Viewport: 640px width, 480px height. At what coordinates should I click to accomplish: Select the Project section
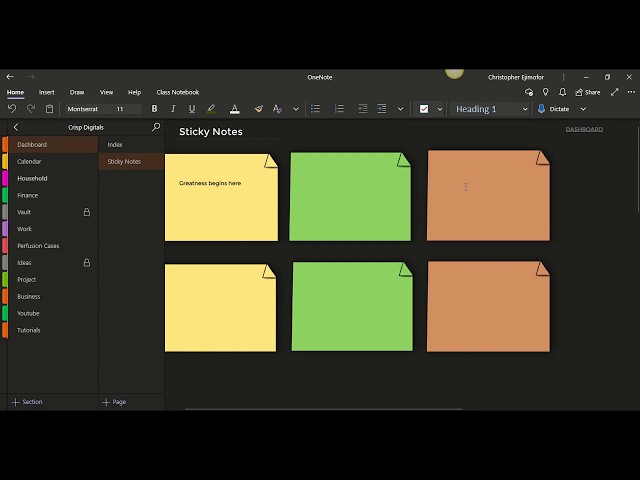[x=53, y=280]
